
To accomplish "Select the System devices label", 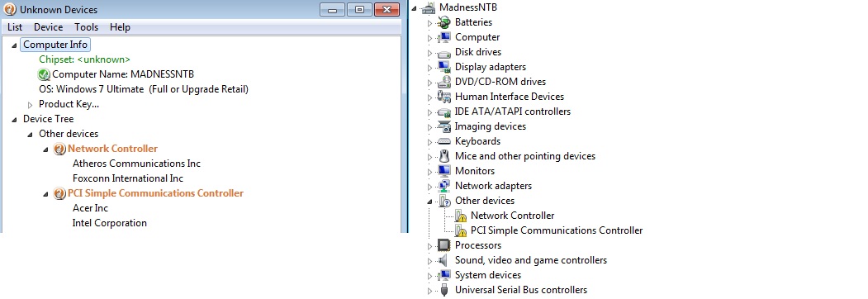I will [x=488, y=275].
